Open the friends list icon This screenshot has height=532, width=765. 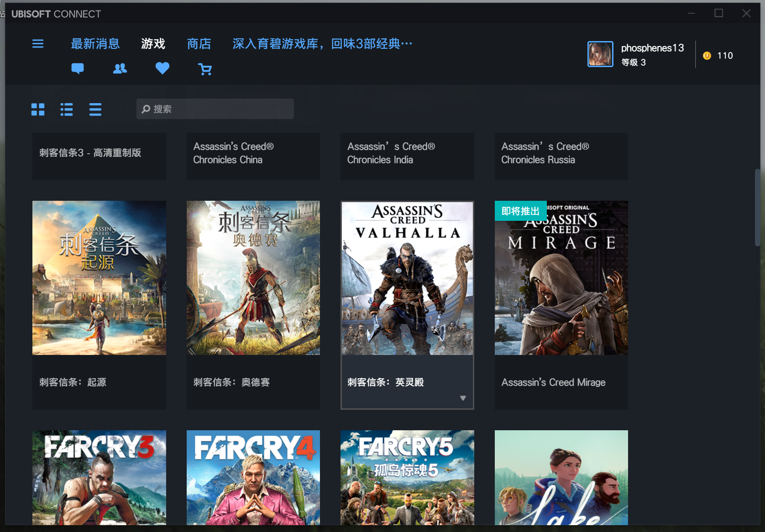point(120,68)
